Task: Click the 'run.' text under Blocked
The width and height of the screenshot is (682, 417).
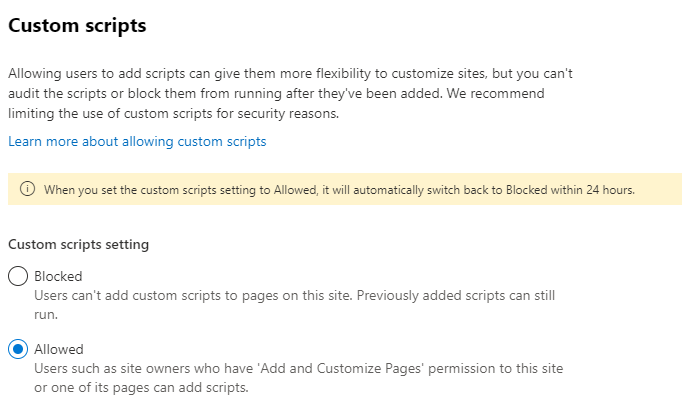Action: (x=46, y=313)
